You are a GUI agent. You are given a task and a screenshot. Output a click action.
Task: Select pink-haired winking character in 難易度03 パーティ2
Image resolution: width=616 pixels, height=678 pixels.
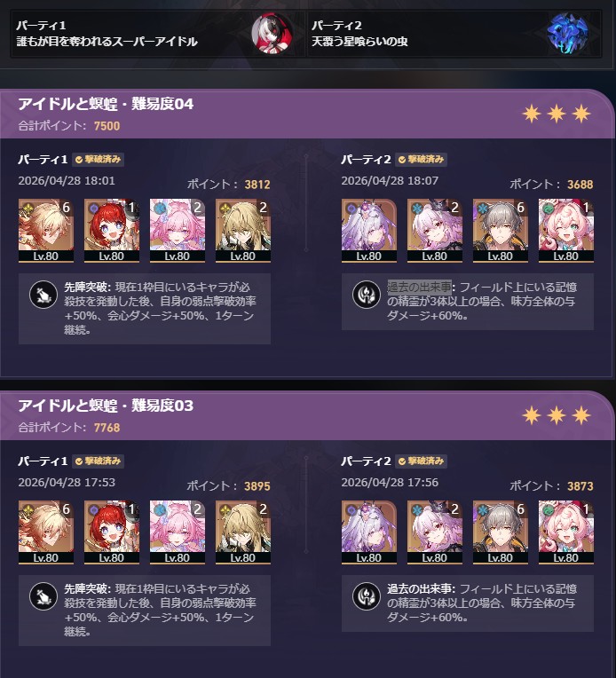[x=566, y=532]
